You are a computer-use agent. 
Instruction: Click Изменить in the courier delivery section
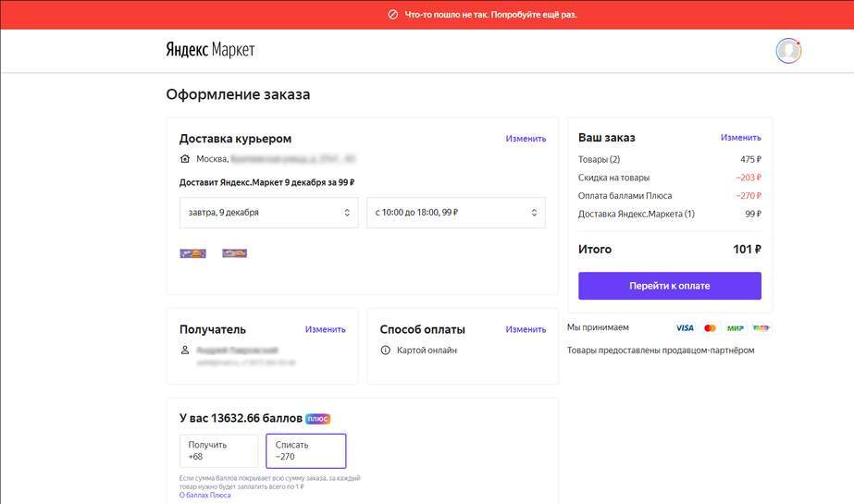point(526,139)
